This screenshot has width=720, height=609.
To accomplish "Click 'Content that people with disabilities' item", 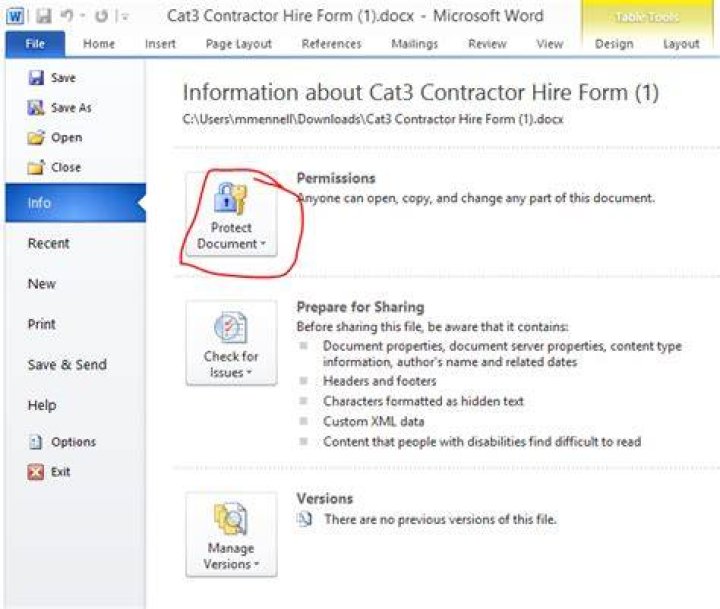I will pyautogui.click(x=482, y=441).
